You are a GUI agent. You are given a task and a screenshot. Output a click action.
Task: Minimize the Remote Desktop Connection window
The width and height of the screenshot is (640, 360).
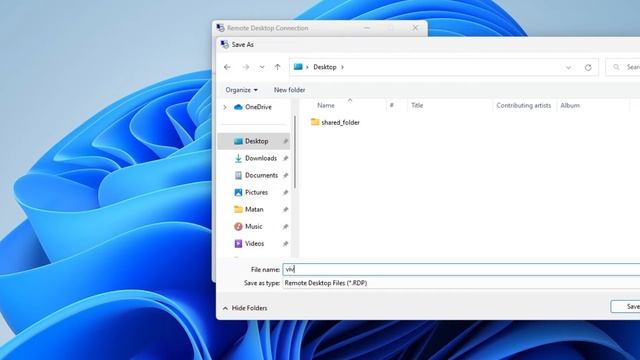367,28
